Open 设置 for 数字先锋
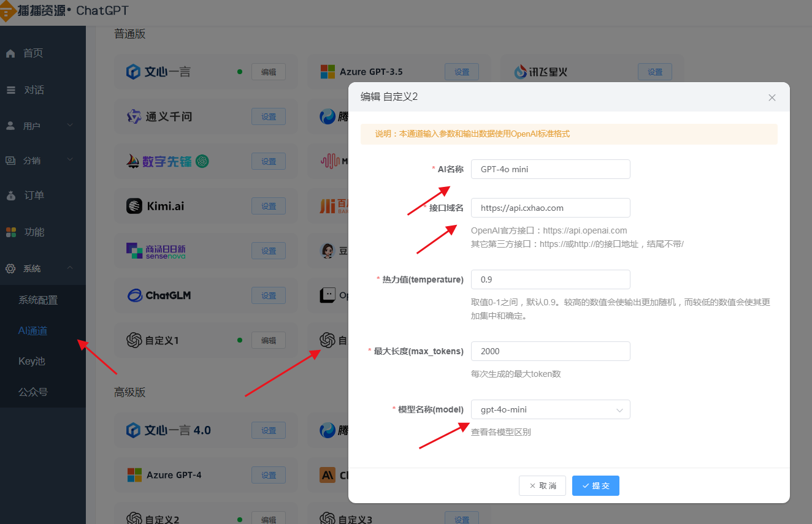This screenshot has width=812, height=524. (x=269, y=161)
